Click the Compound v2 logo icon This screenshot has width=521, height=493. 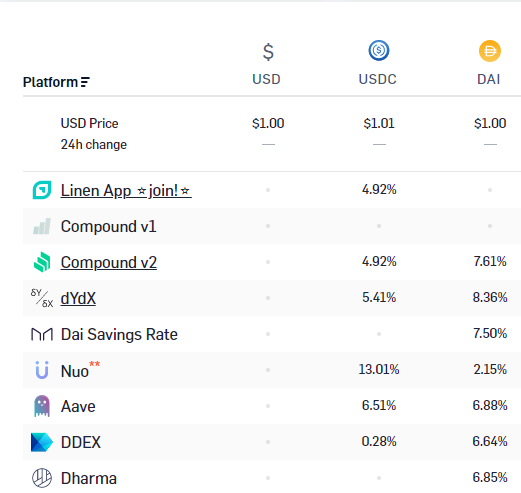point(42,262)
